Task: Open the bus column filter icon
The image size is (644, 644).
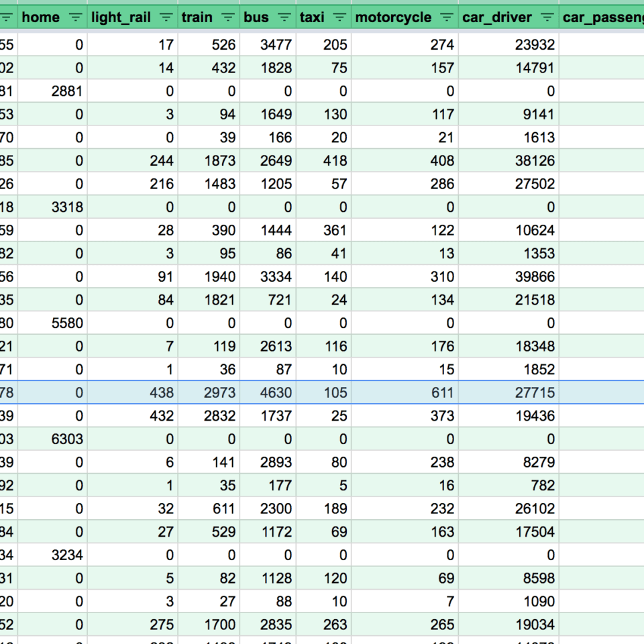Action: (284, 17)
